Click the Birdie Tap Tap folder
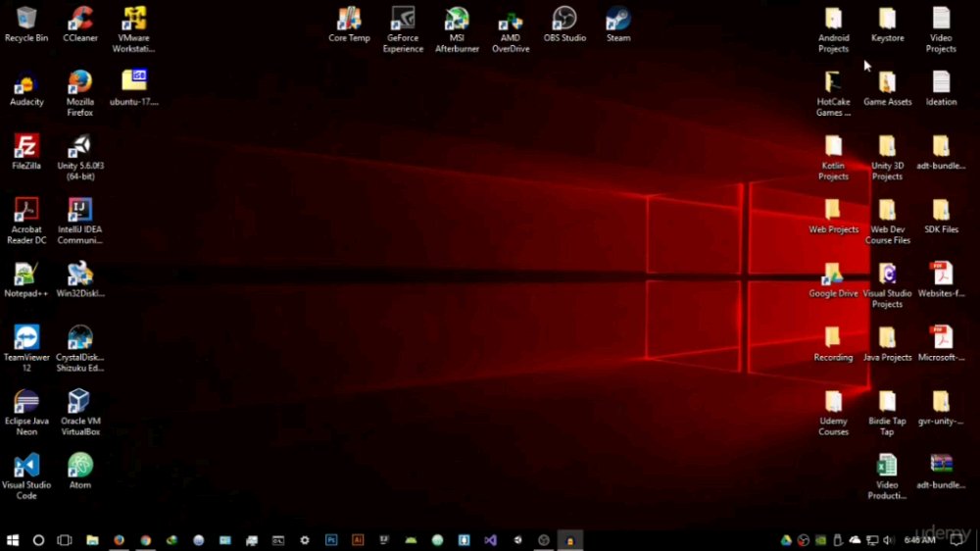Viewport: 980px width, 551px height. (x=888, y=413)
